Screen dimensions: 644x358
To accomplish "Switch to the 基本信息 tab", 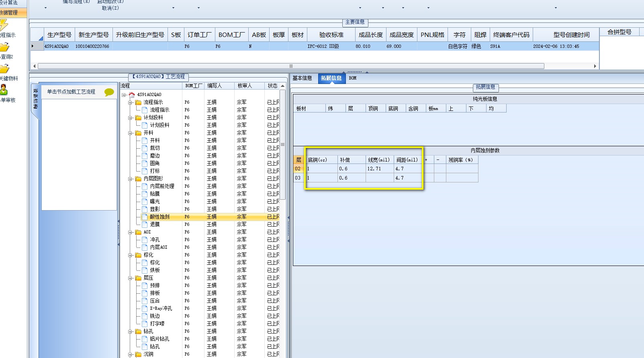I will [x=302, y=78].
